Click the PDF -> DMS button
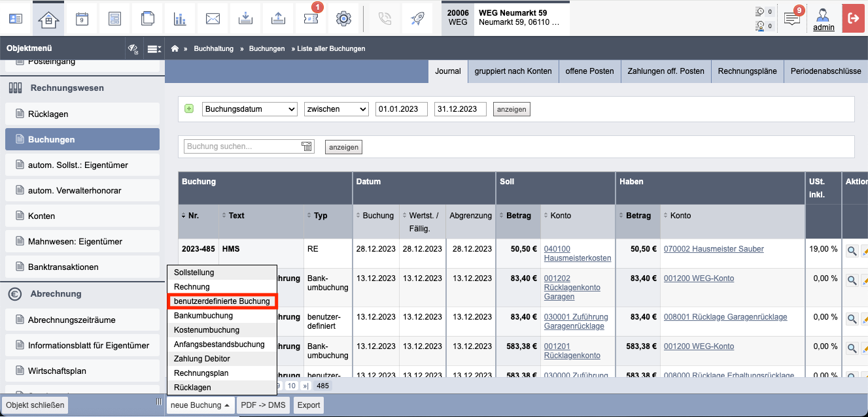The height and width of the screenshot is (417, 868). click(x=263, y=405)
